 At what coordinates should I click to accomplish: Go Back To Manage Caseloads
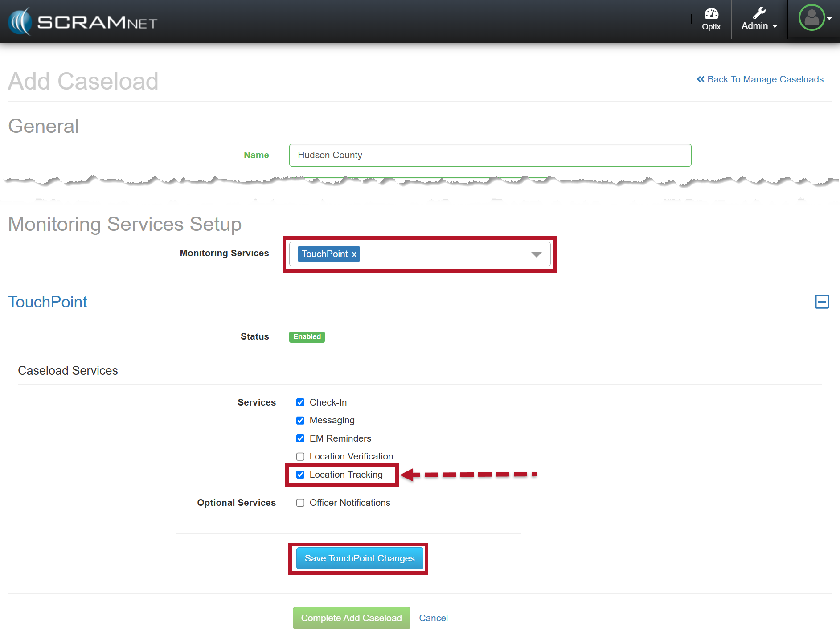tap(760, 79)
